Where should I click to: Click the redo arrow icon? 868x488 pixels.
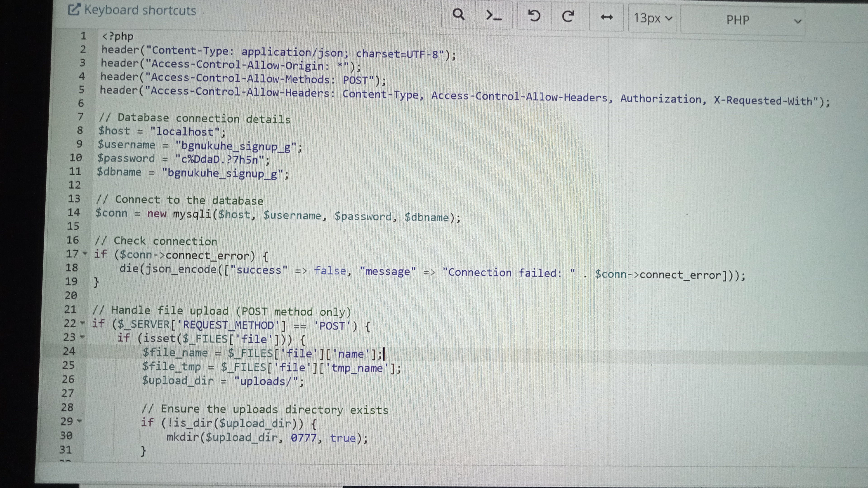(568, 16)
